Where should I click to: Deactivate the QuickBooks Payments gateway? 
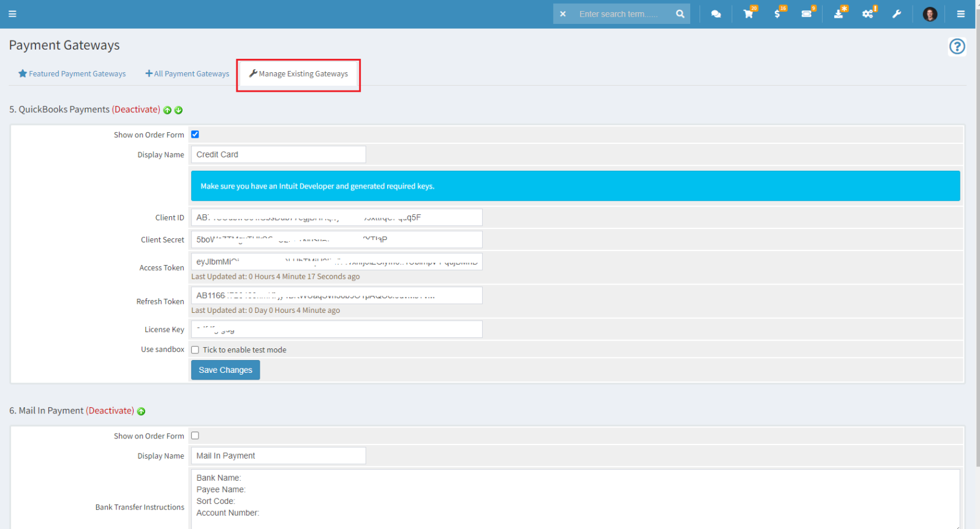[x=136, y=110]
